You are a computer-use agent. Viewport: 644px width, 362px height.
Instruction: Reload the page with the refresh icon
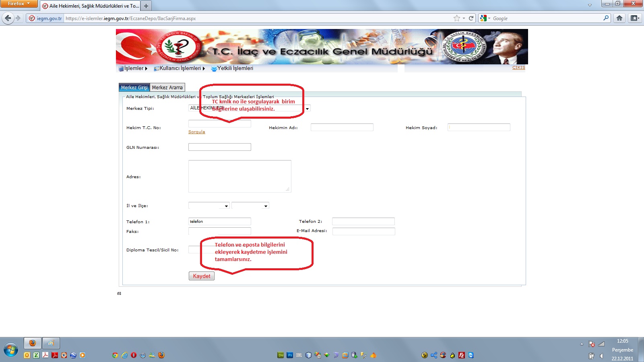coord(471,18)
